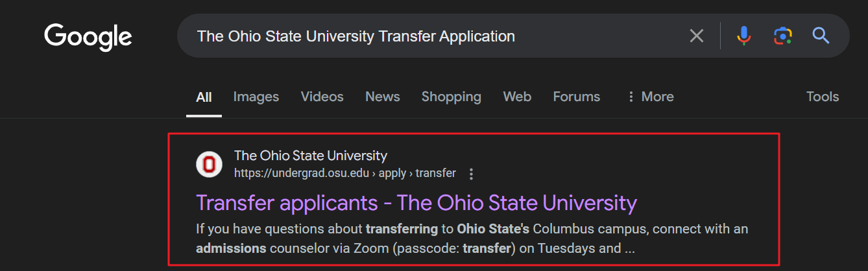Switch to the Videos tab

(322, 97)
